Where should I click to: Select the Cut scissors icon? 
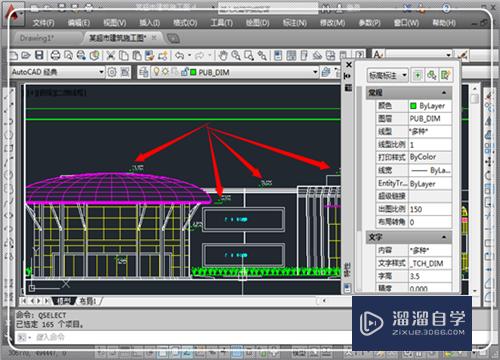coord(110,55)
